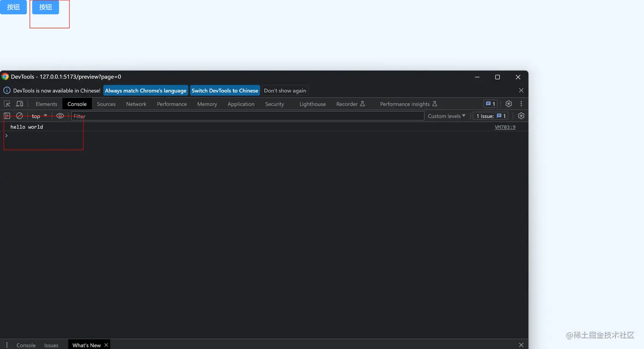
Task: Open the DevTools three-dot customize menu
Action: pyautogui.click(x=521, y=104)
